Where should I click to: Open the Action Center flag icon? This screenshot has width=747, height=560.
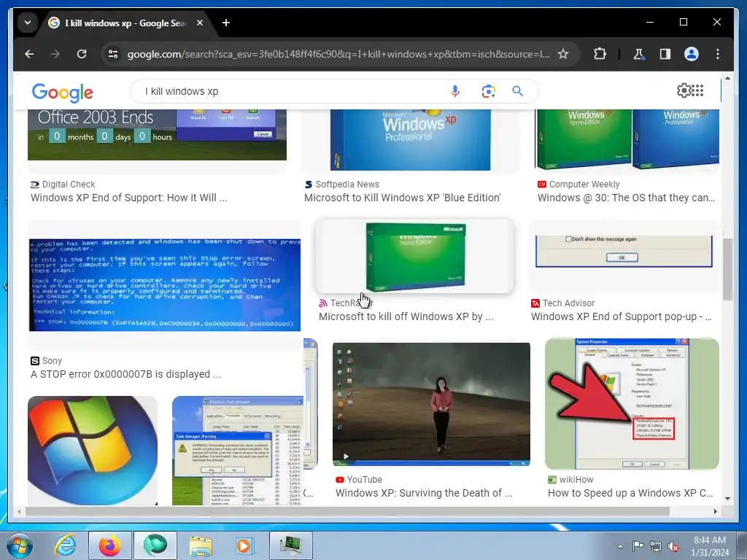638,546
